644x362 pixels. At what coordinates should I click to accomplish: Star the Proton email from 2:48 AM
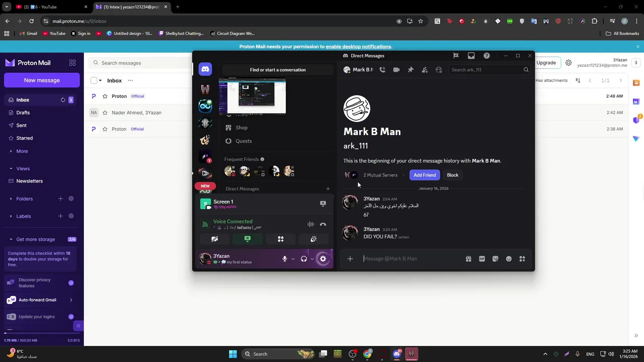[x=105, y=96]
